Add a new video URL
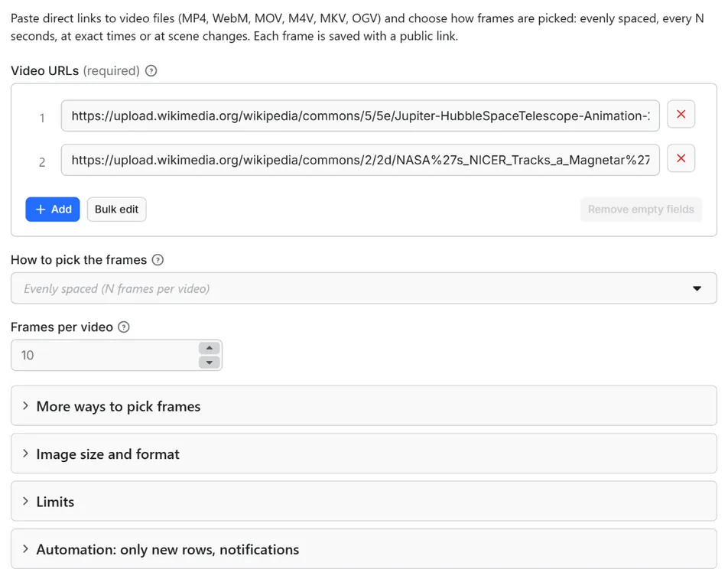The image size is (728, 569). click(53, 210)
